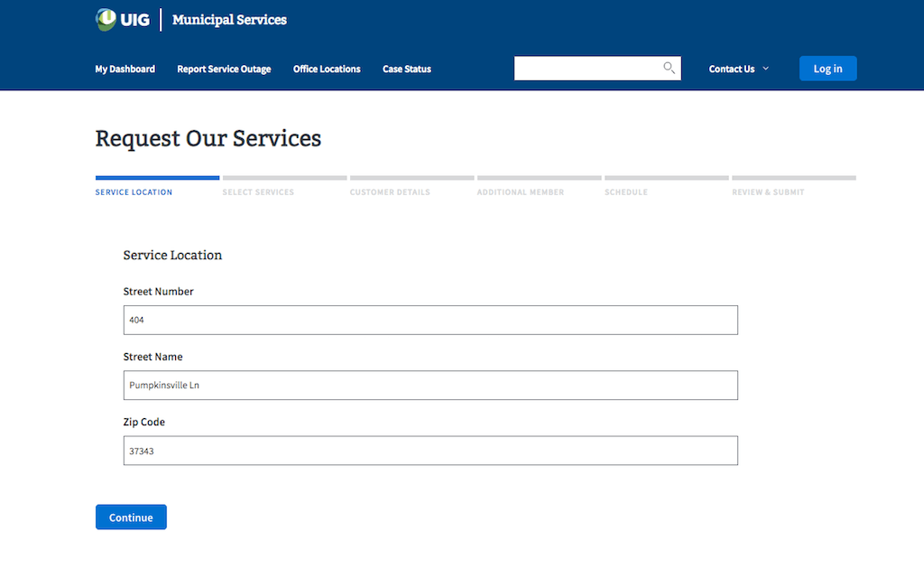Click into the Zip Code field
The height and width of the screenshot is (578, 924).
pos(430,451)
